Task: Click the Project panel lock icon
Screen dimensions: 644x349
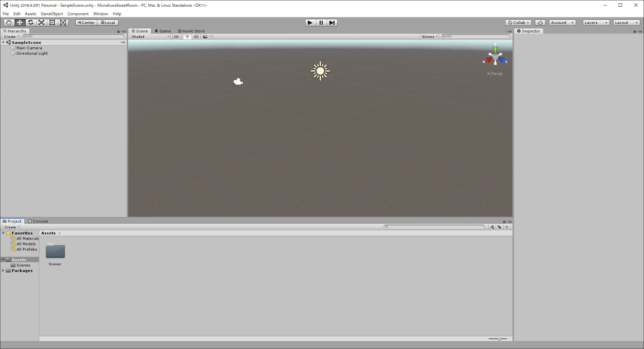Action: [x=504, y=222]
